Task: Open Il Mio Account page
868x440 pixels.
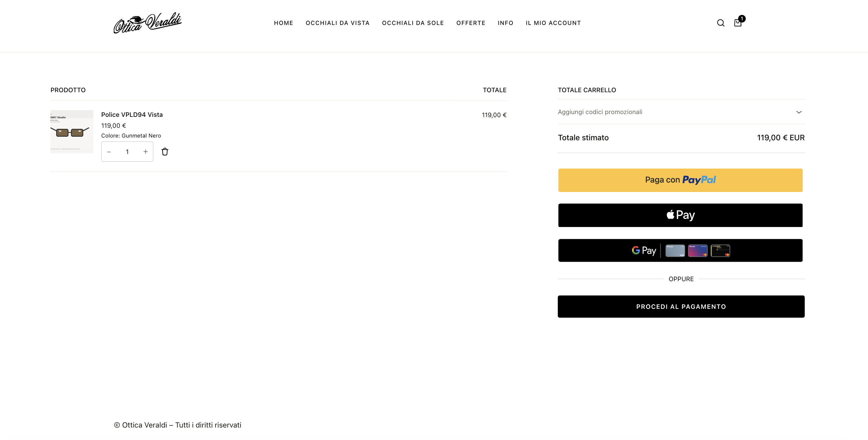Action: [553, 23]
